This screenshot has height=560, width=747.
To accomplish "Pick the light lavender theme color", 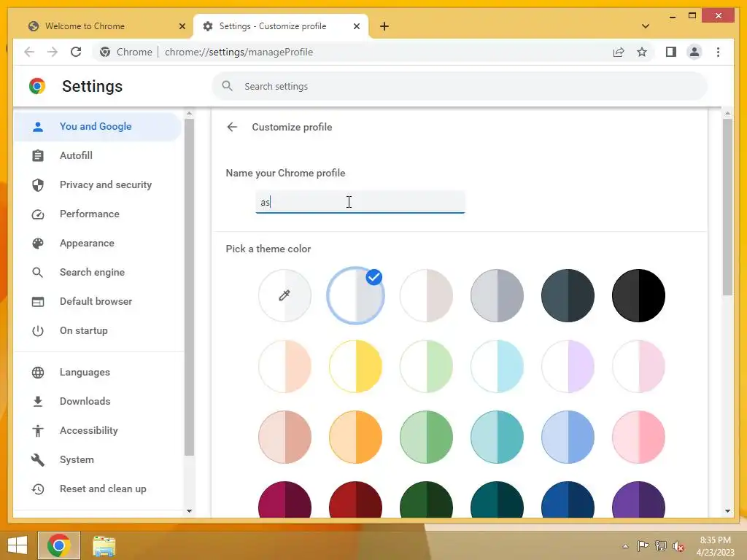I will click(x=568, y=366).
